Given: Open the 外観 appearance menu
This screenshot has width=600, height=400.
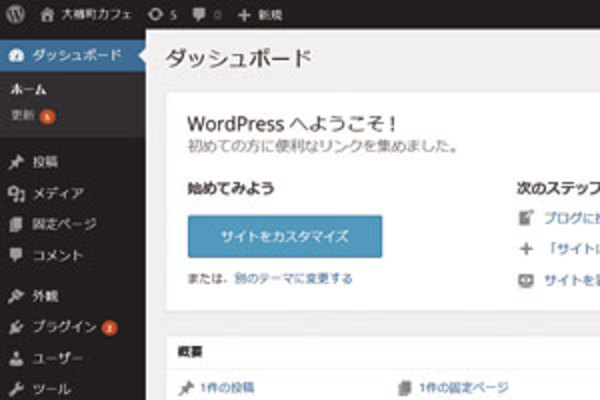Looking at the screenshot, I should coord(45,296).
